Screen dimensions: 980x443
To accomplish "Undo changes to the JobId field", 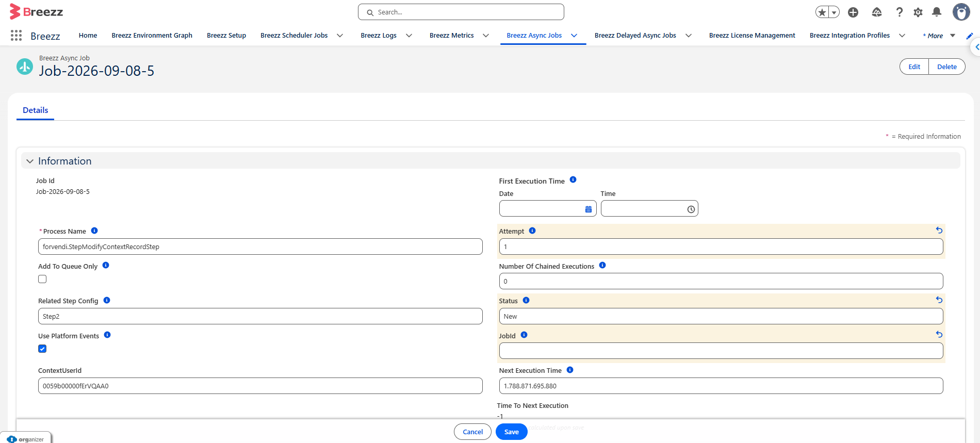I will click(939, 334).
